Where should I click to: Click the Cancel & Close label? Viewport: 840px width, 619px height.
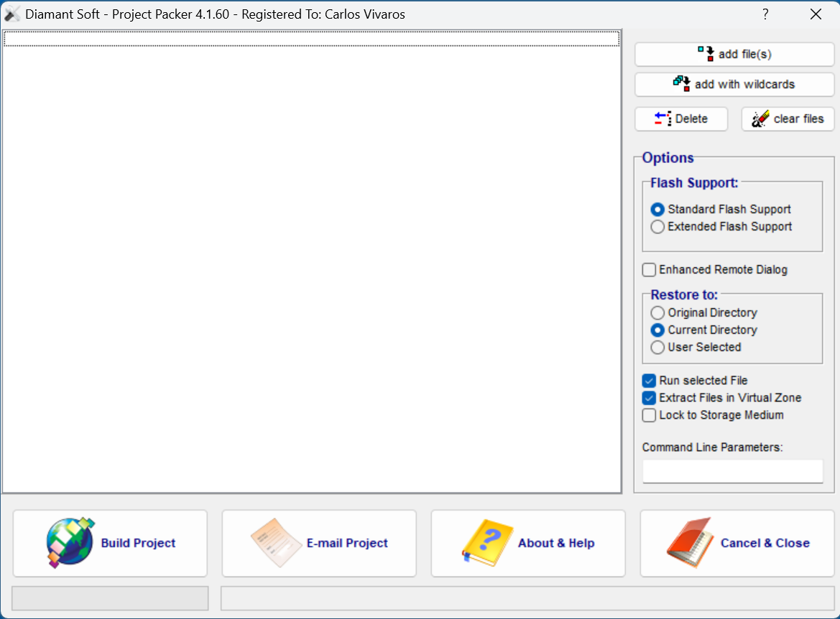click(x=765, y=543)
